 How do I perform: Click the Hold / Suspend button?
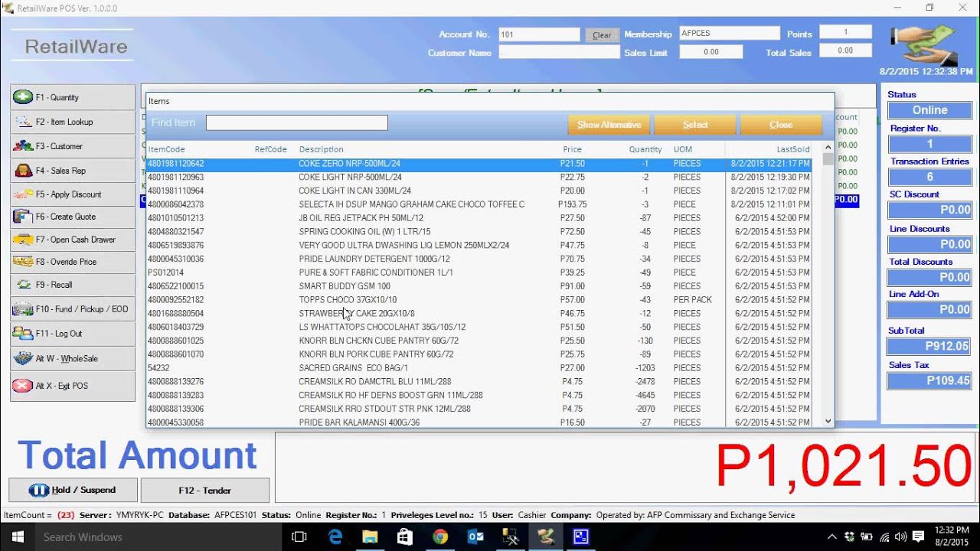(73, 490)
